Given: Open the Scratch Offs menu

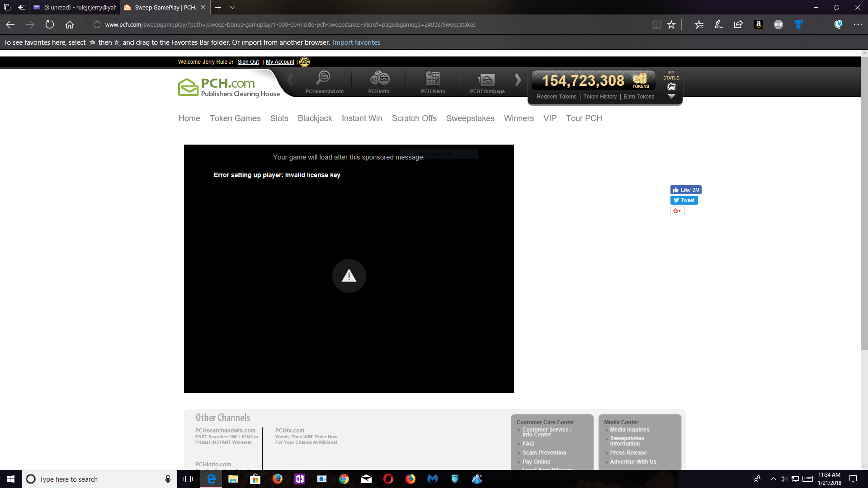Looking at the screenshot, I should coord(414,118).
